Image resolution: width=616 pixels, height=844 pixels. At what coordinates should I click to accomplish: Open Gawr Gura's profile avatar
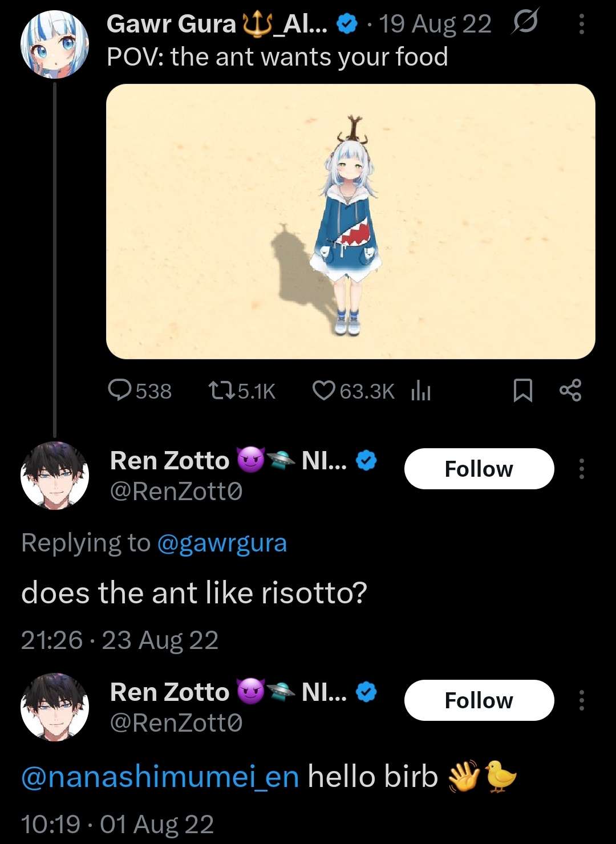55,44
